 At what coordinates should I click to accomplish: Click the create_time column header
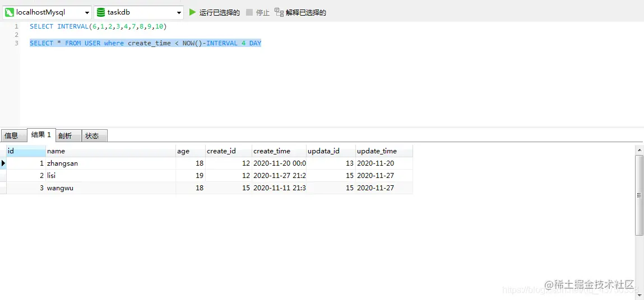click(279, 151)
